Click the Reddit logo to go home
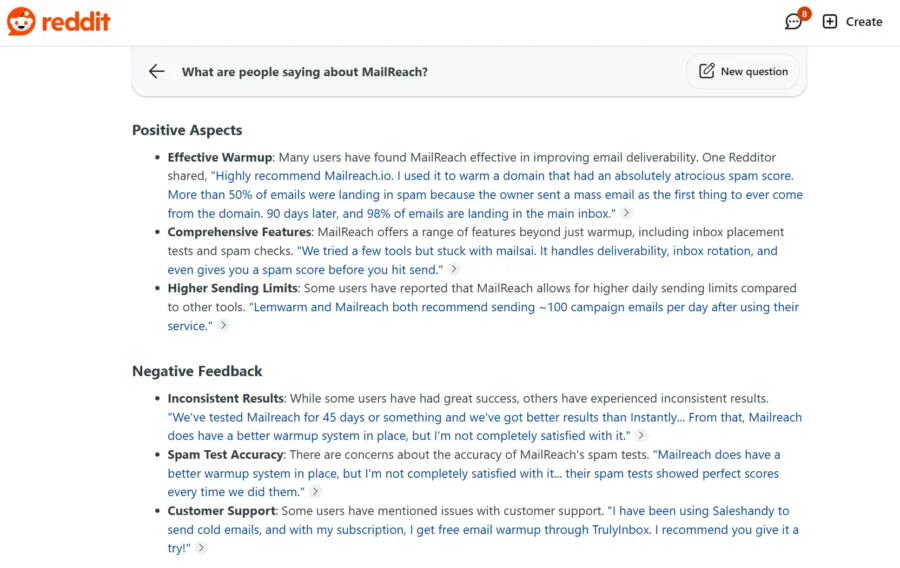This screenshot has width=900, height=568. point(58,21)
